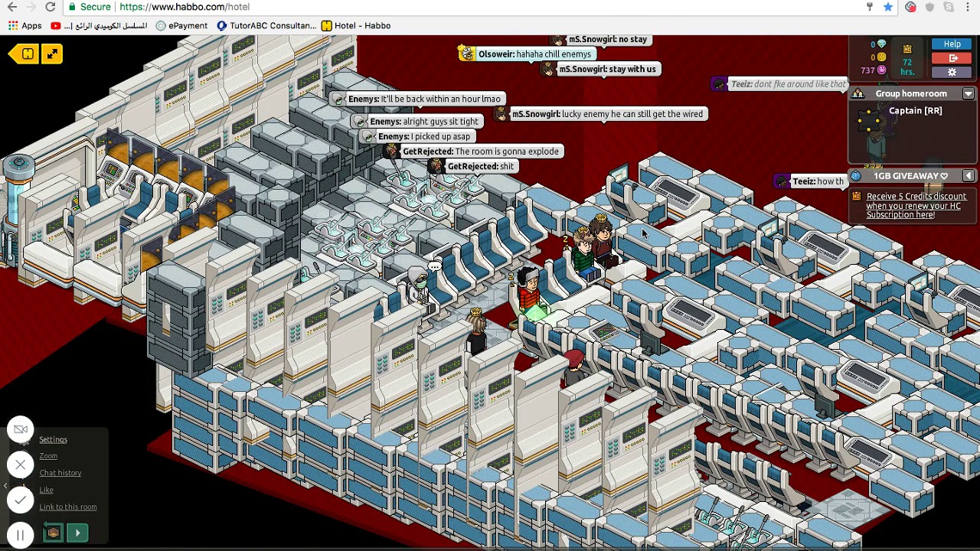Click the browser forward arrow
Viewport: 980px width, 551px height.
(x=31, y=7)
